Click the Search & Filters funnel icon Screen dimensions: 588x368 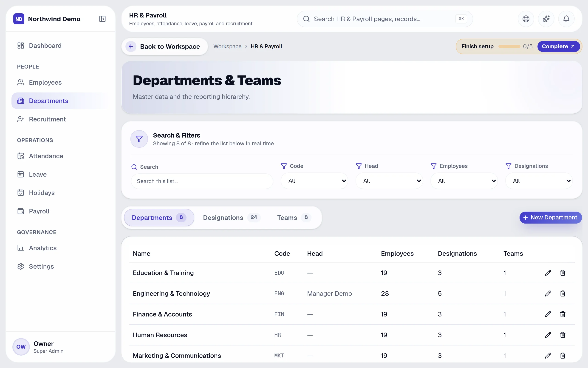point(139,139)
